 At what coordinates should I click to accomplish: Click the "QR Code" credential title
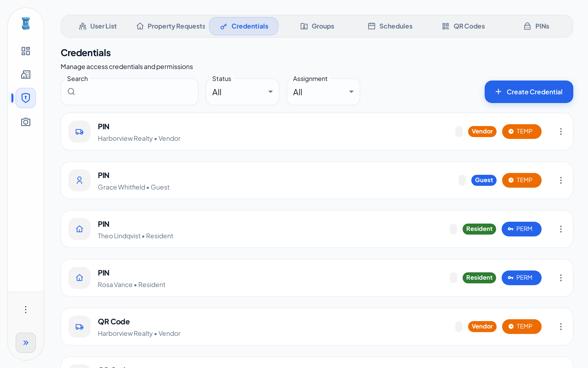tap(114, 322)
